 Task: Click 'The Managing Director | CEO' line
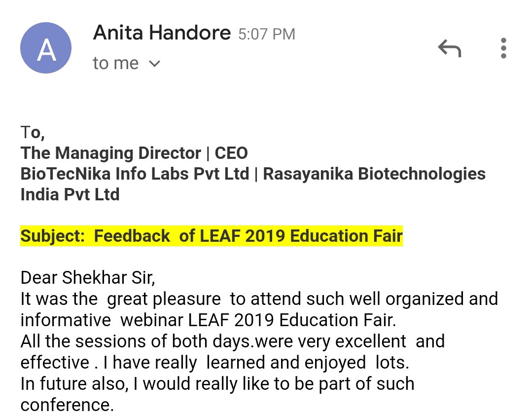point(135,153)
